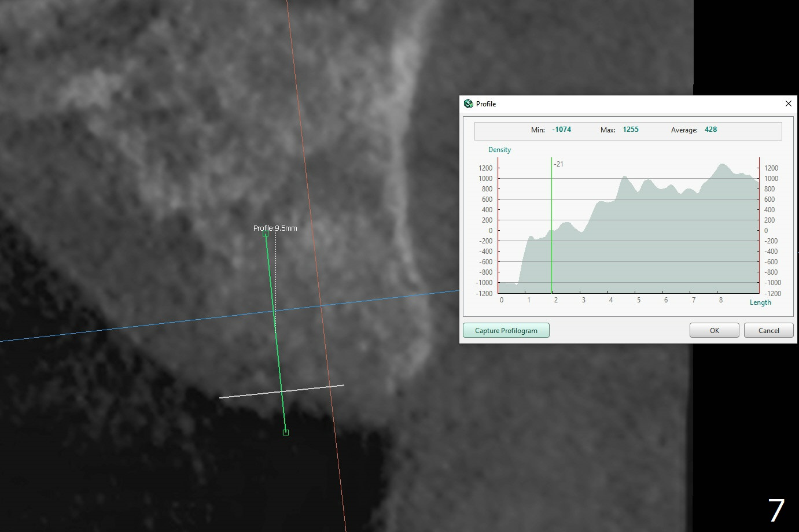The image size is (799, 532).
Task: Click the Average value 428
Action: click(710, 130)
